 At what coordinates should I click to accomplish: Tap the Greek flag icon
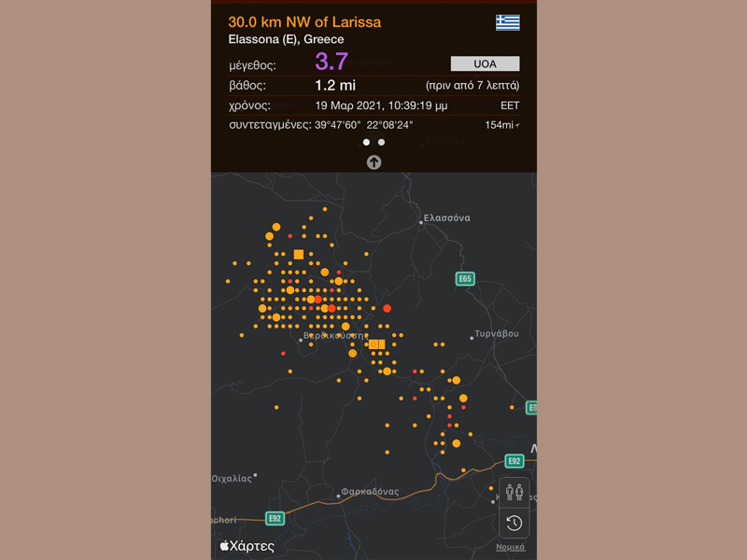(x=507, y=21)
